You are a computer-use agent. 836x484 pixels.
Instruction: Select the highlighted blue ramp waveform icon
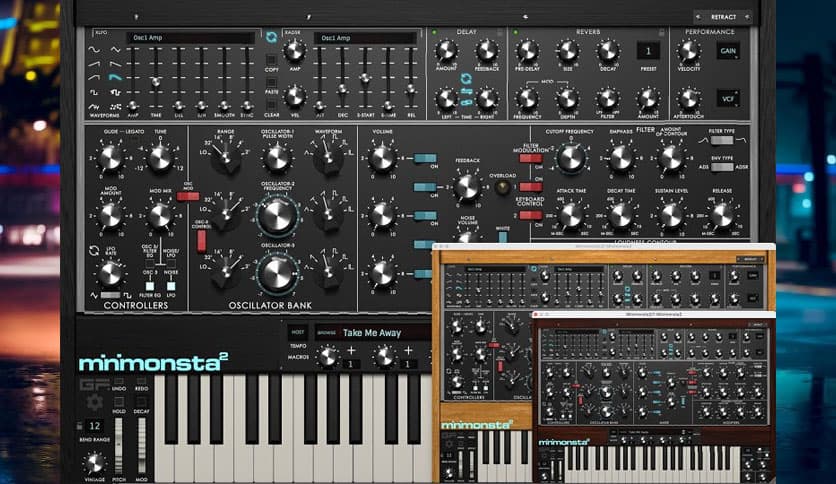115,78
